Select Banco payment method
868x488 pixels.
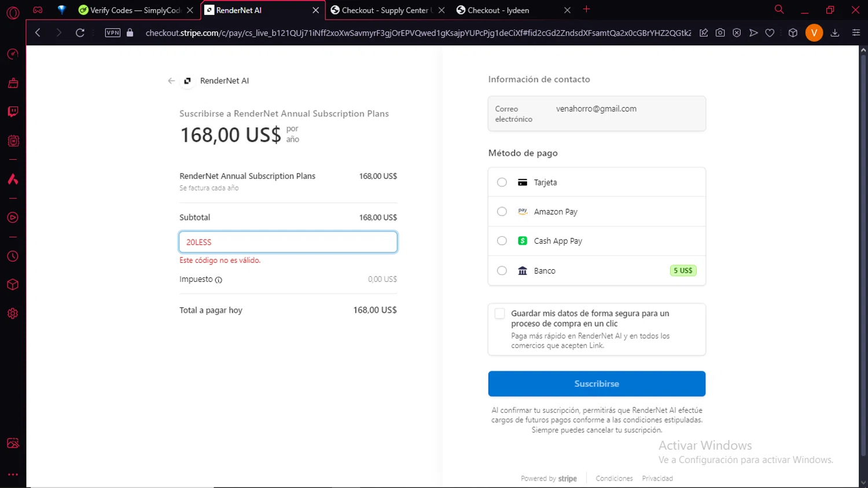pyautogui.click(x=502, y=271)
